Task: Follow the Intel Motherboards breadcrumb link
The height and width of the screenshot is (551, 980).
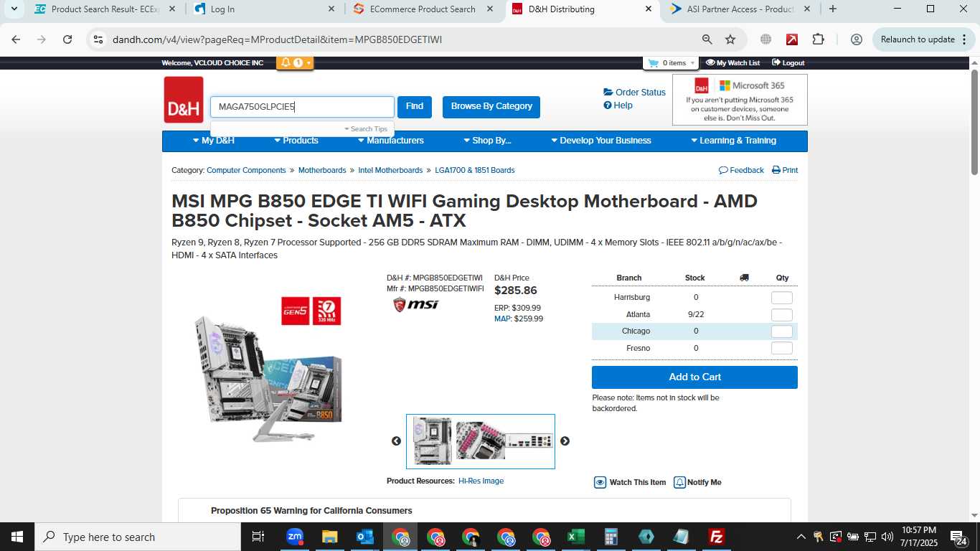Action: point(390,170)
